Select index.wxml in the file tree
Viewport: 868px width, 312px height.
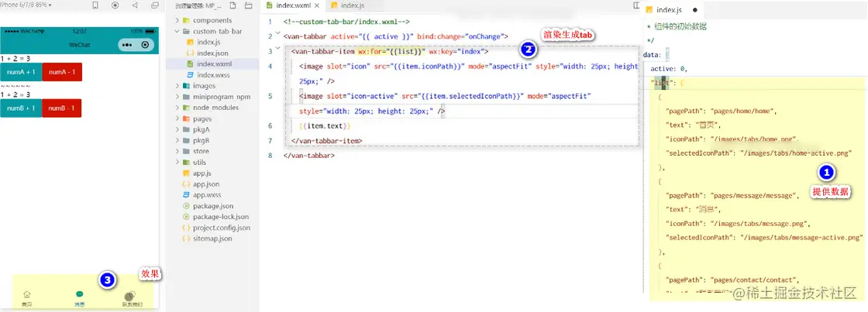click(214, 64)
